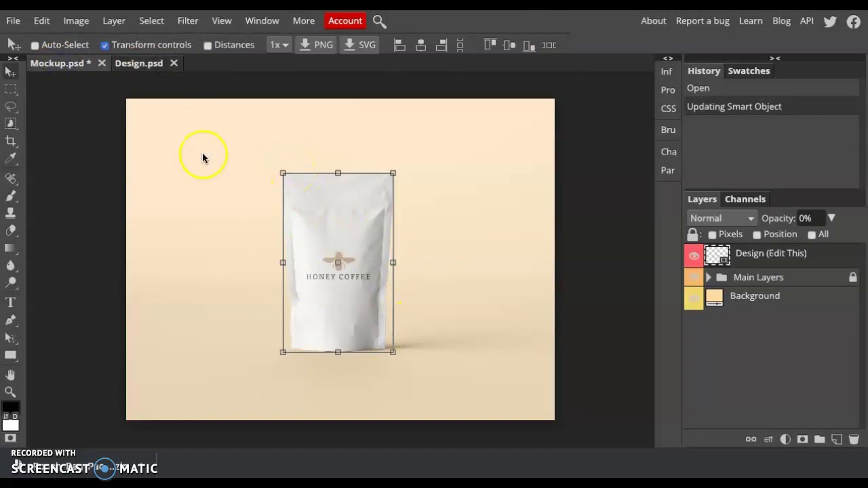Select the Brush tool
This screenshot has width=868, height=488.
coord(10,197)
